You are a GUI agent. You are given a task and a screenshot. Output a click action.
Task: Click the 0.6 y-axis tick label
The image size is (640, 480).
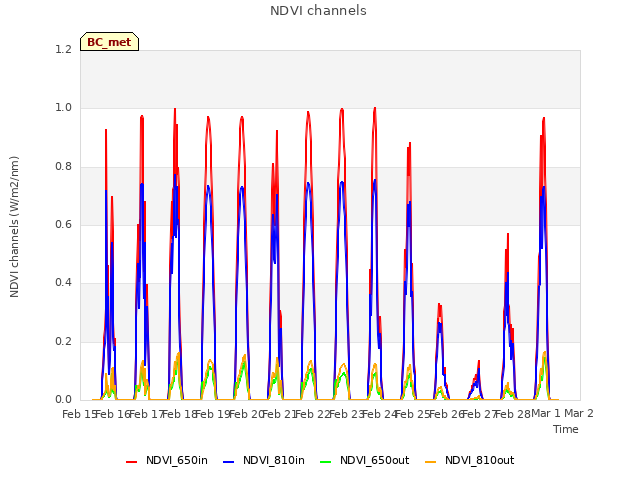tap(63, 224)
